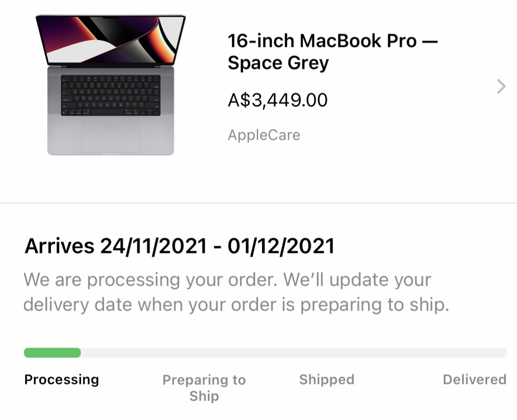Screen dimensions: 517x420
Task: Click the green filled progress segment
Action: pyautogui.click(x=52, y=353)
